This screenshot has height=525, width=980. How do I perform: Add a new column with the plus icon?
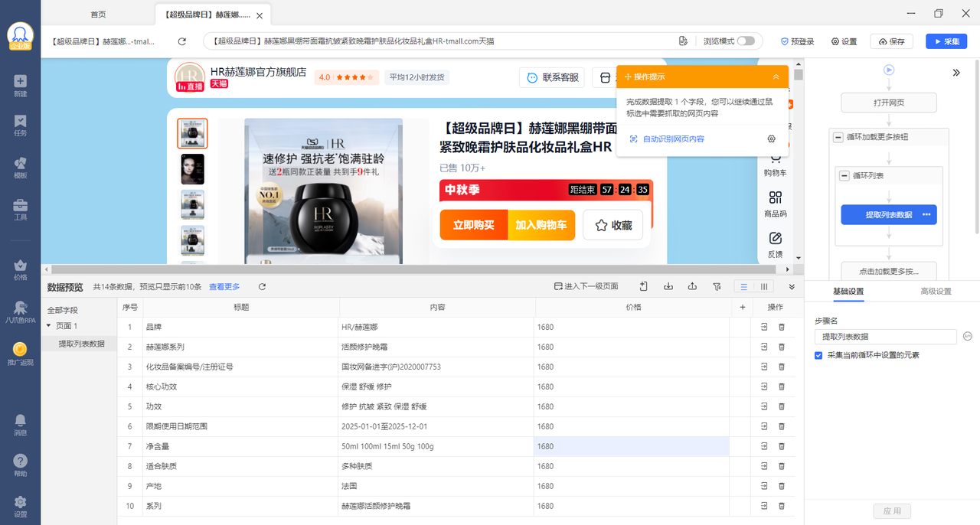pyautogui.click(x=742, y=307)
